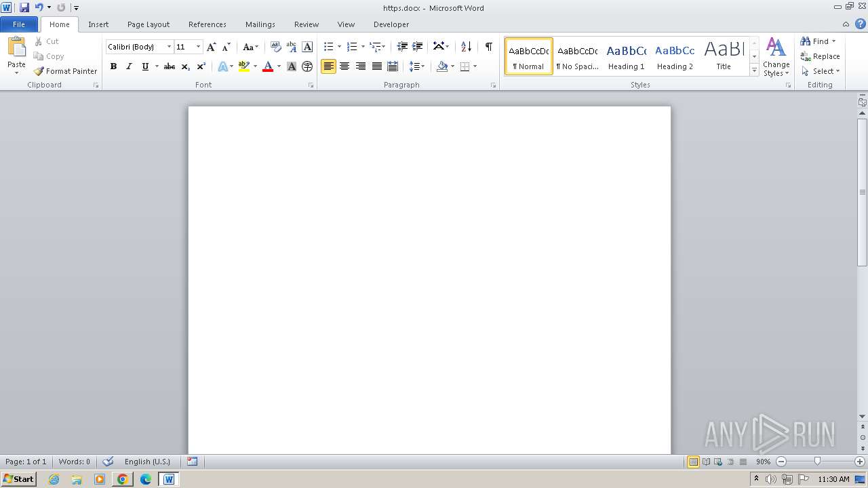Apply the Heading 1 style
The image size is (868, 488).
pyautogui.click(x=626, y=56)
